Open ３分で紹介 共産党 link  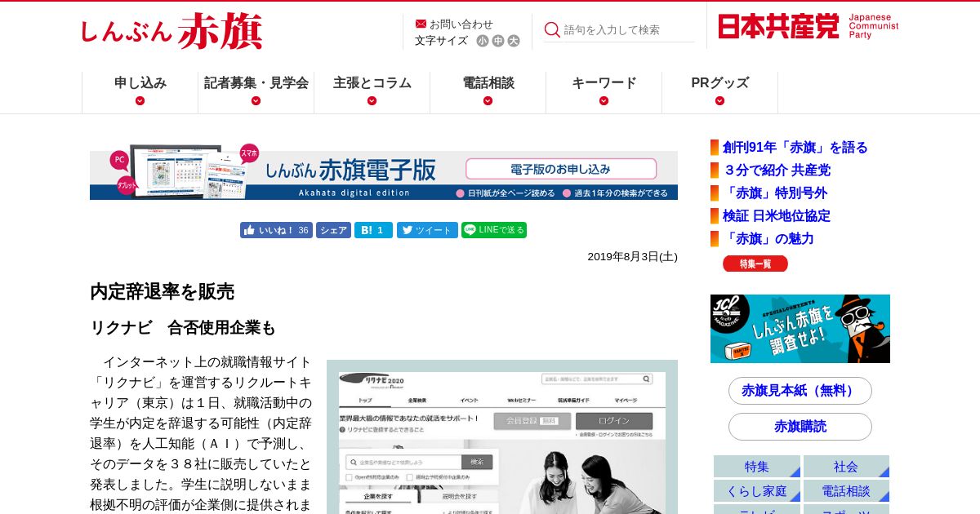(x=777, y=171)
